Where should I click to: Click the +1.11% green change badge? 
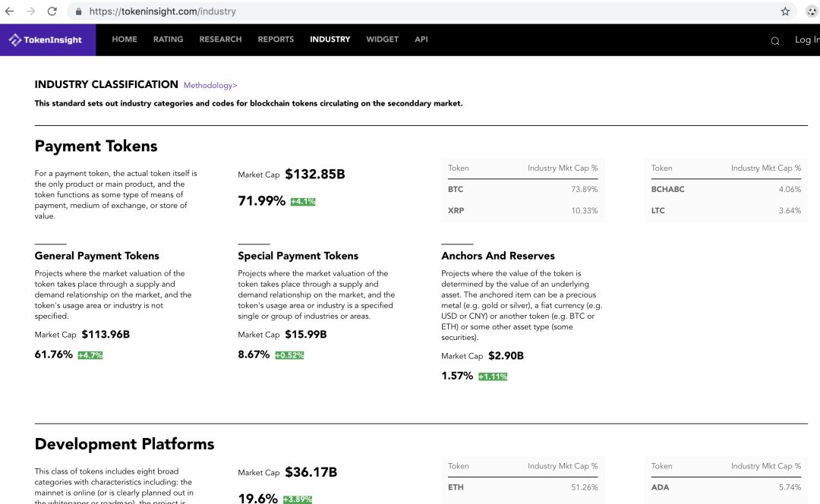coord(493,376)
